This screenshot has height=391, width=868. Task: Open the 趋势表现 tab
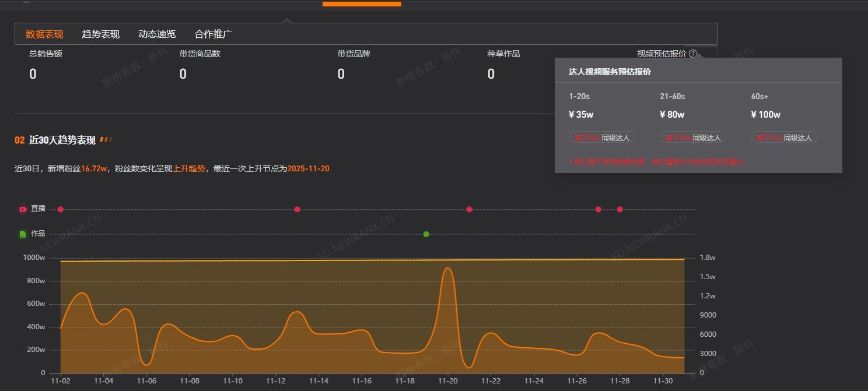click(x=100, y=34)
